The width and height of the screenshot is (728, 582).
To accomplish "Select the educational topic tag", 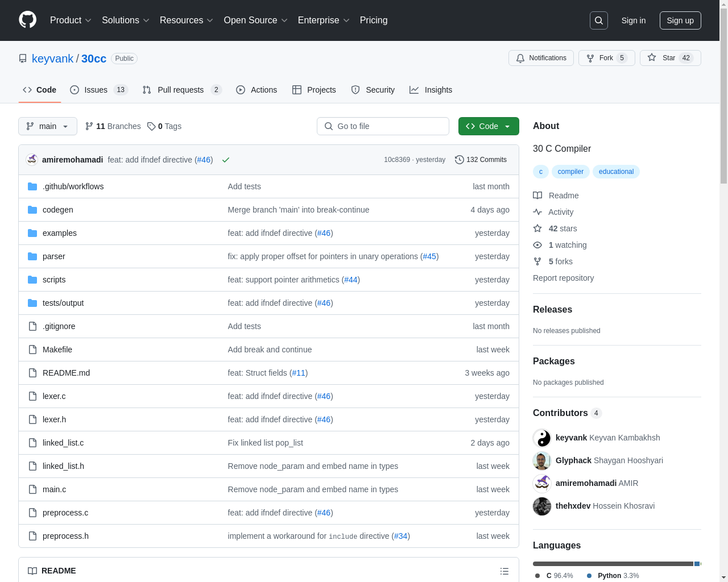I will [616, 172].
